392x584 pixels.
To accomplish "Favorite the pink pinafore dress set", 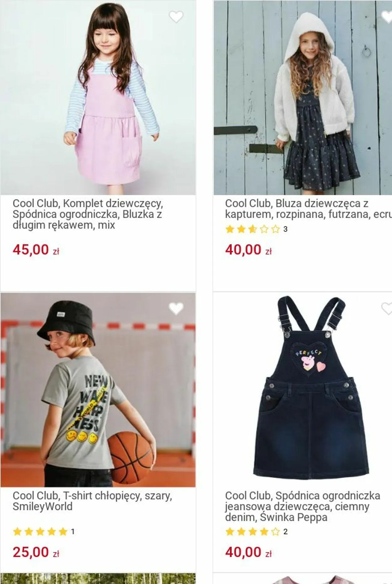I will coord(176,17).
